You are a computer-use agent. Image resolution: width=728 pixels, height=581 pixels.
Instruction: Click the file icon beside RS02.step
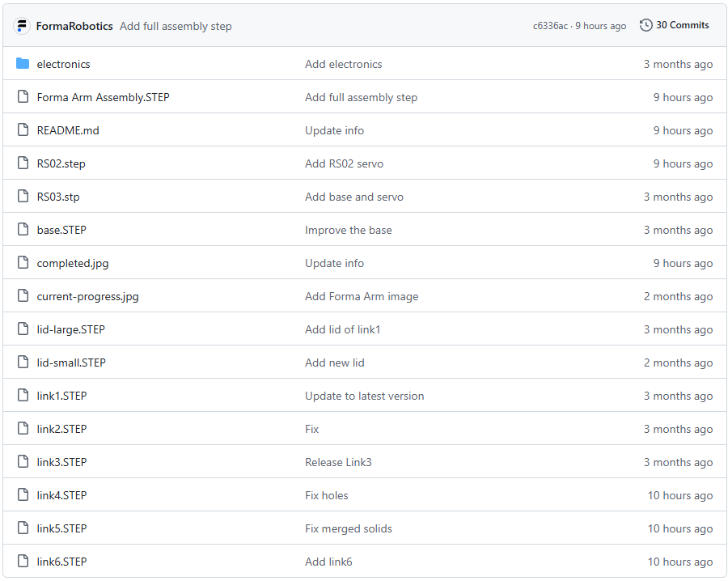point(23,163)
